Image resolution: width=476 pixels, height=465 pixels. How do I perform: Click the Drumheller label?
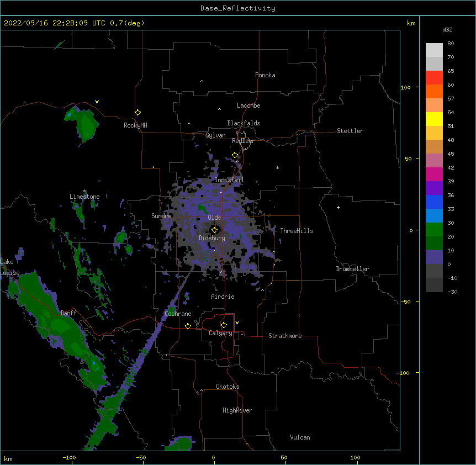pyautogui.click(x=352, y=269)
